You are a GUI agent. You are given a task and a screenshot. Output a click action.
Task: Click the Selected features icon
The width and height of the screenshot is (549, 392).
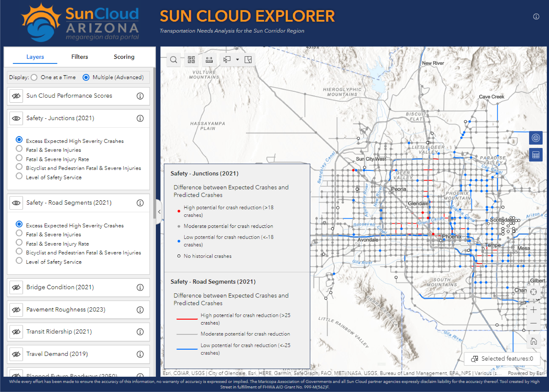pyautogui.click(x=474, y=359)
